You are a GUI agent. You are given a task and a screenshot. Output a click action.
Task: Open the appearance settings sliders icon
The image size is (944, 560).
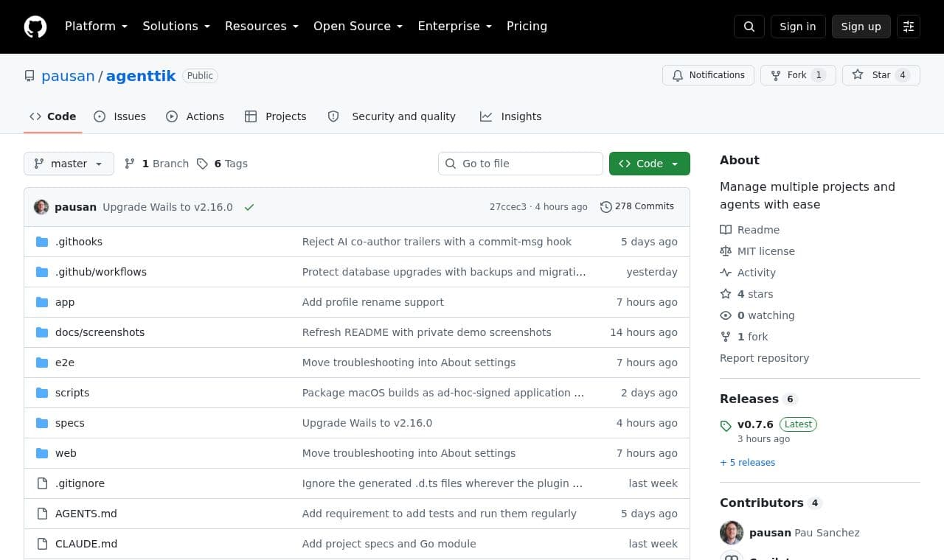point(909,27)
